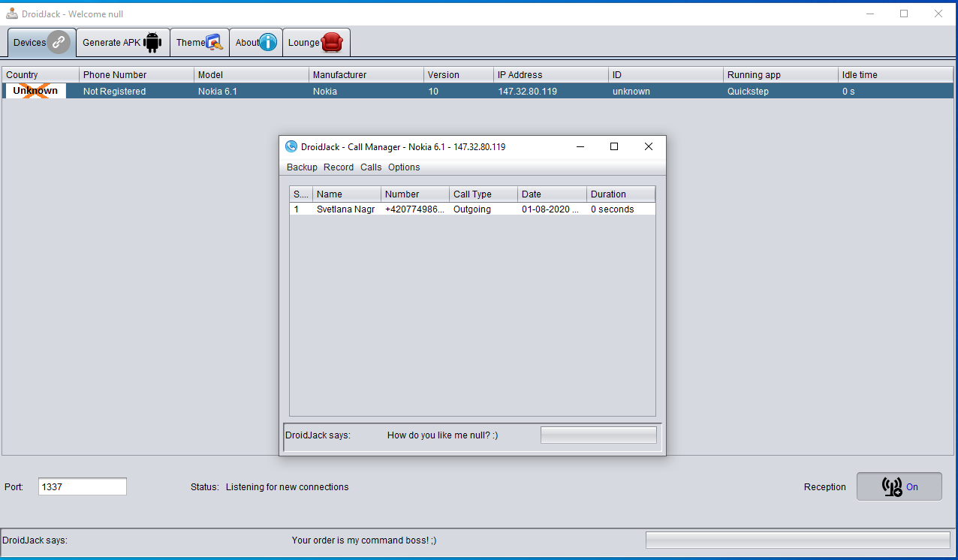This screenshot has height=560, width=958.
Task: Click the S... serial column header
Action: [x=301, y=194]
